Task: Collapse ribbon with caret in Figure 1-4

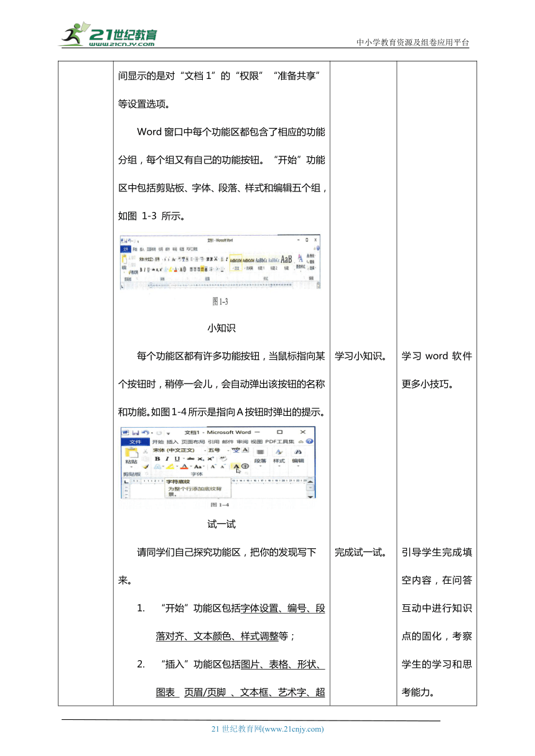Action: pyautogui.click(x=301, y=441)
